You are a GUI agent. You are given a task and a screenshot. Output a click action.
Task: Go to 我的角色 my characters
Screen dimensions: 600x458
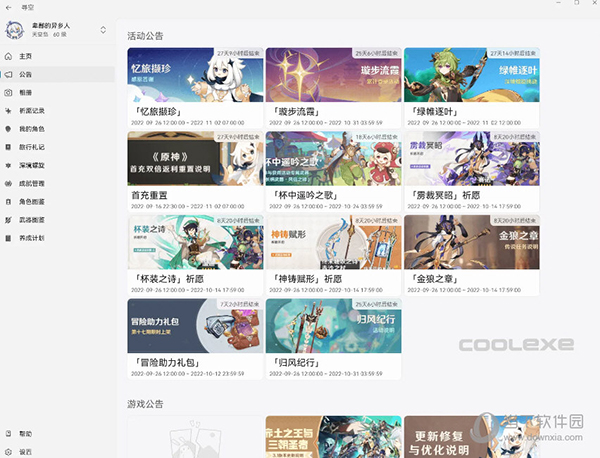[57, 129]
